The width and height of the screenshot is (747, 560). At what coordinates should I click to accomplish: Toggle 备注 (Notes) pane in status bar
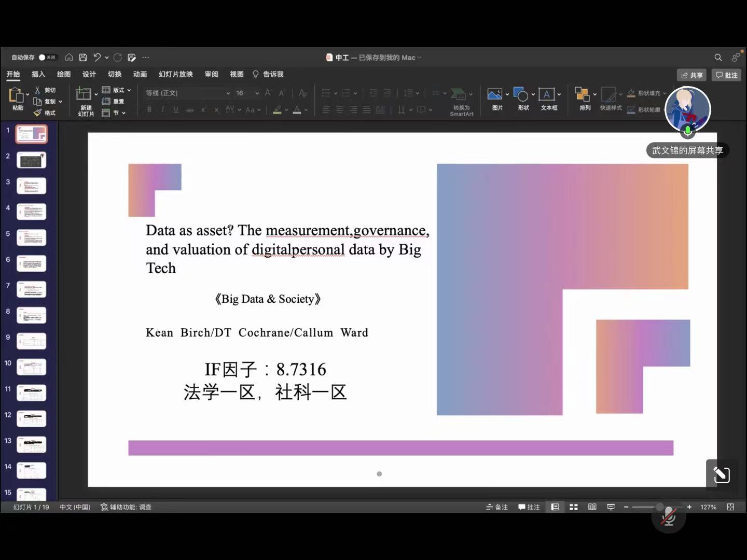pyautogui.click(x=497, y=507)
